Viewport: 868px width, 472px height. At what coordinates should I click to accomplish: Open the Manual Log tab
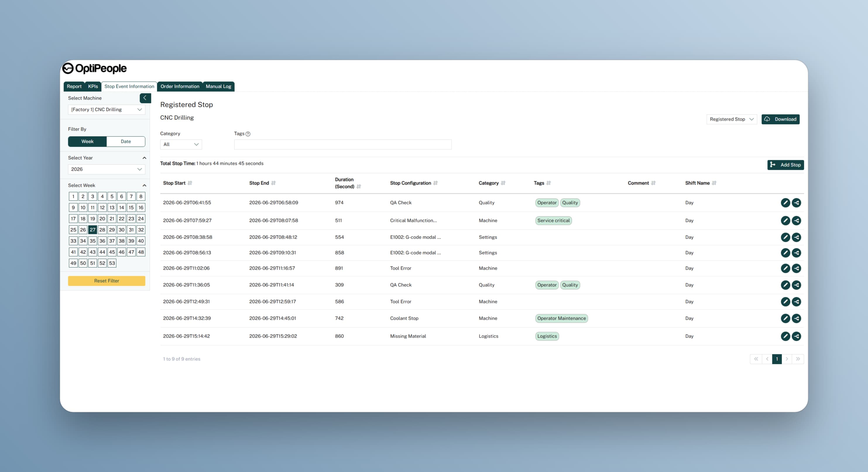tap(218, 87)
